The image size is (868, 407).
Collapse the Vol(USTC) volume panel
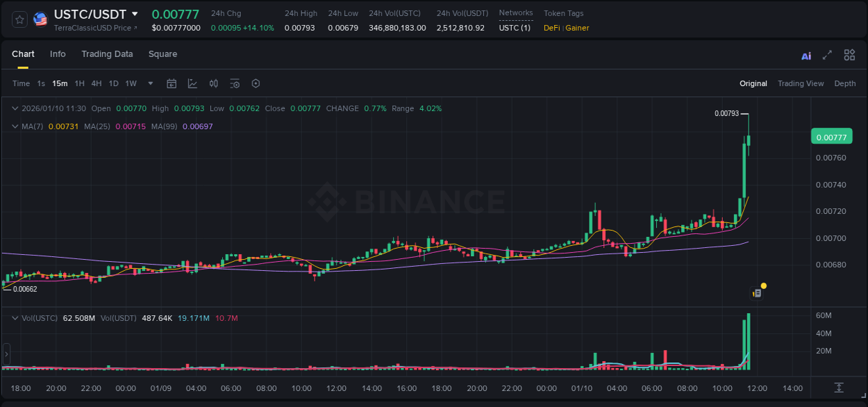pyautogui.click(x=14, y=318)
